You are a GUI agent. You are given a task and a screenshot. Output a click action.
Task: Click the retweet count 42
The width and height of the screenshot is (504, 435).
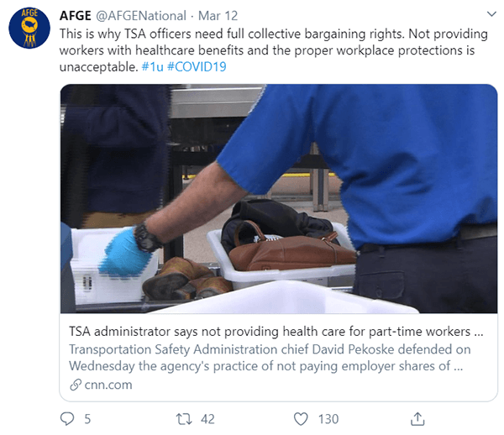pos(207,419)
